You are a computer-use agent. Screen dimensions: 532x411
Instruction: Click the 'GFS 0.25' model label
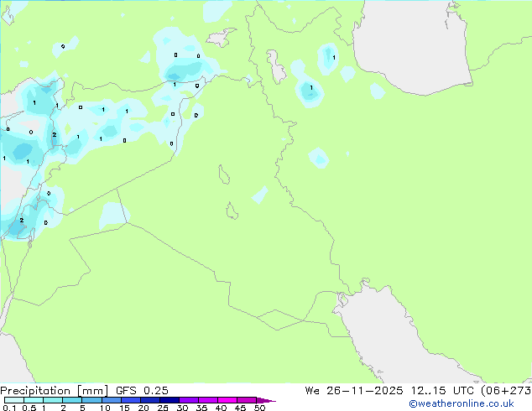142,391
